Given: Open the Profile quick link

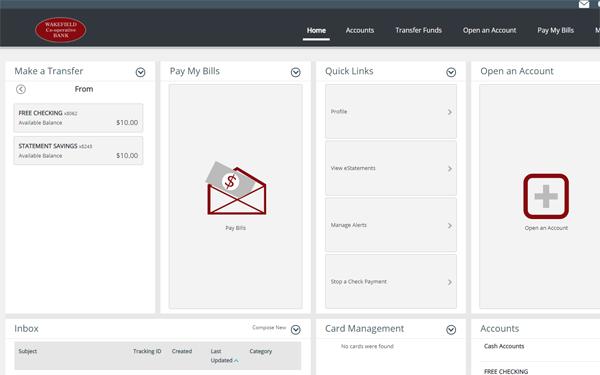Looking at the screenshot, I should pyautogui.click(x=391, y=112).
